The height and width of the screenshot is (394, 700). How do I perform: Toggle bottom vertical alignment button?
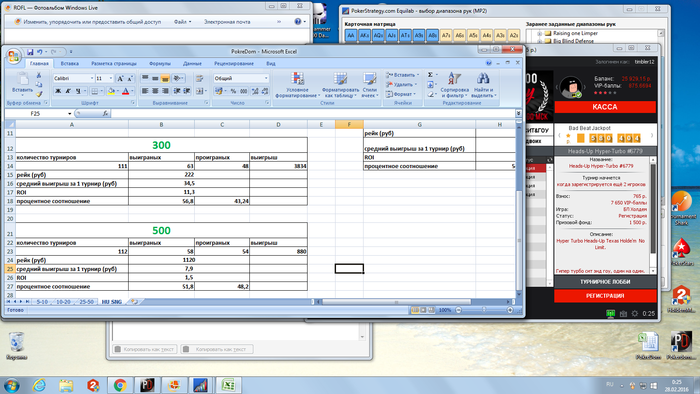(x=165, y=79)
